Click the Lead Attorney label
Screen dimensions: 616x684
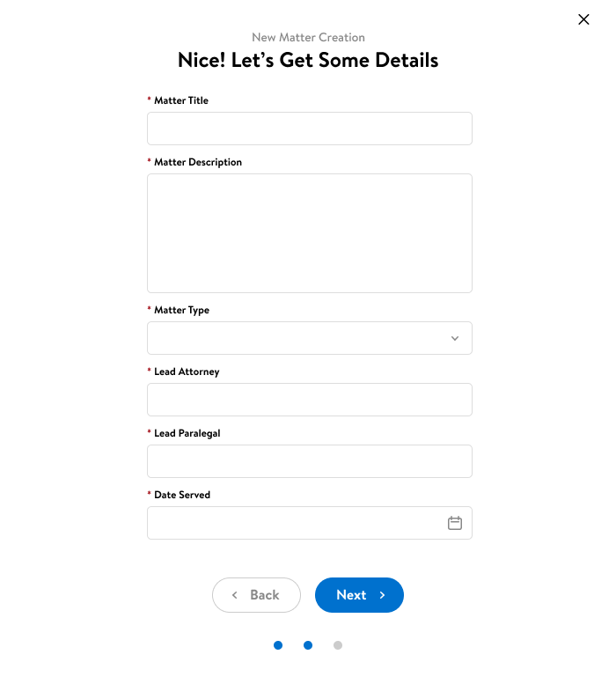[x=187, y=371]
